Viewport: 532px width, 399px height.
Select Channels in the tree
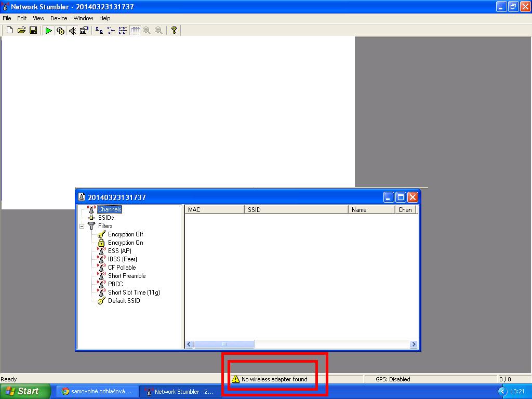pyautogui.click(x=110, y=209)
